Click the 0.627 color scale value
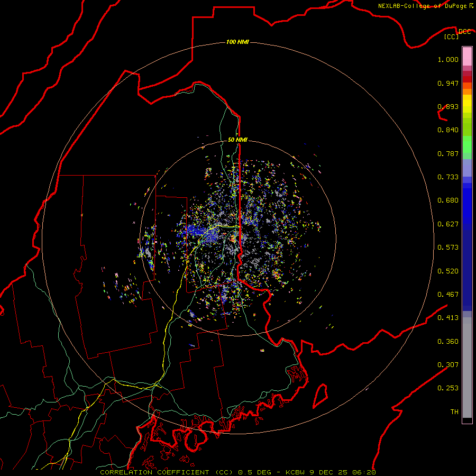Screen dimensions: 476x476 [x=448, y=224]
